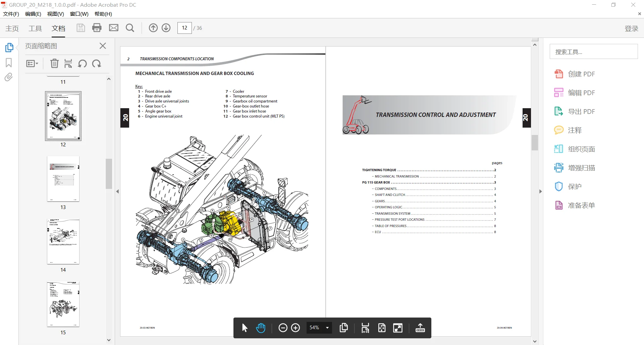644x345 pixels.
Task: Click document scrollbar down arrow
Action: [x=535, y=342]
